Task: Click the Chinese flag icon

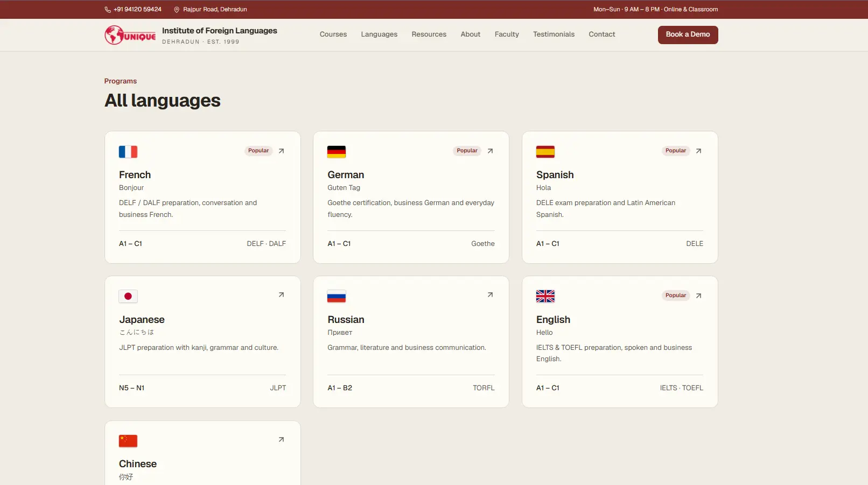Action: pyautogui.click(x=128, y=441)
